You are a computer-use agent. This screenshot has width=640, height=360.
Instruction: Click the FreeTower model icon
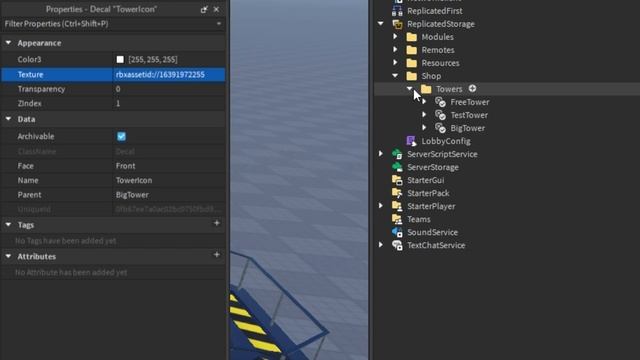click(440, 102)
